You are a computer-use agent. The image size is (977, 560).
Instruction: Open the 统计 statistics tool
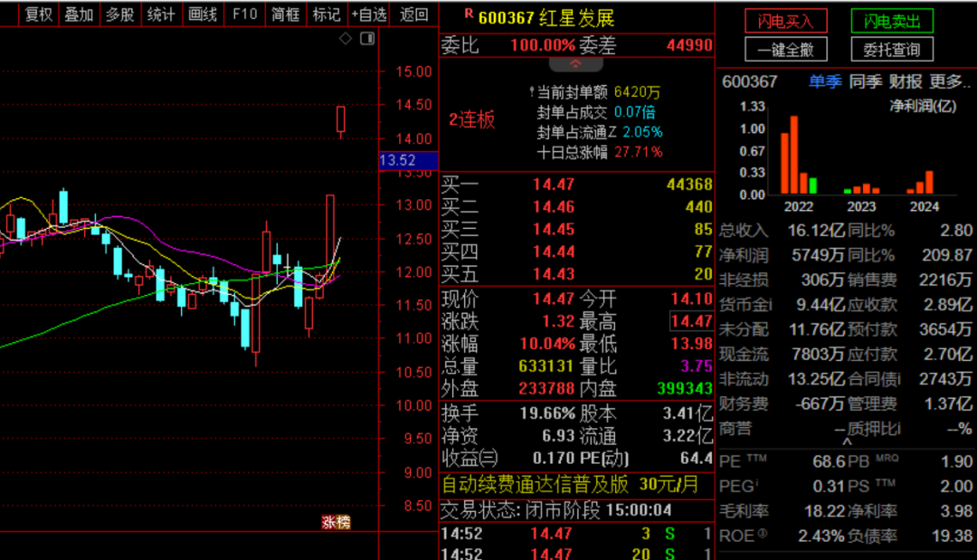coord(161,14)
